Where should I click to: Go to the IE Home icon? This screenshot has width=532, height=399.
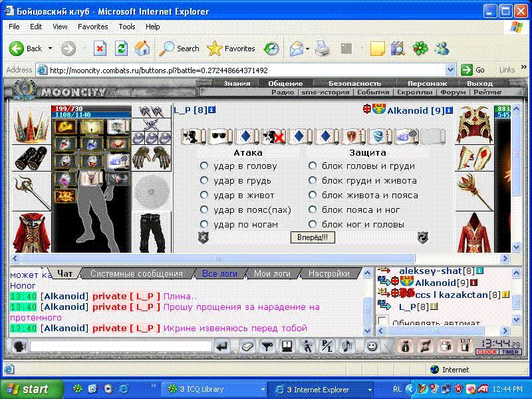tap(142, 49)
